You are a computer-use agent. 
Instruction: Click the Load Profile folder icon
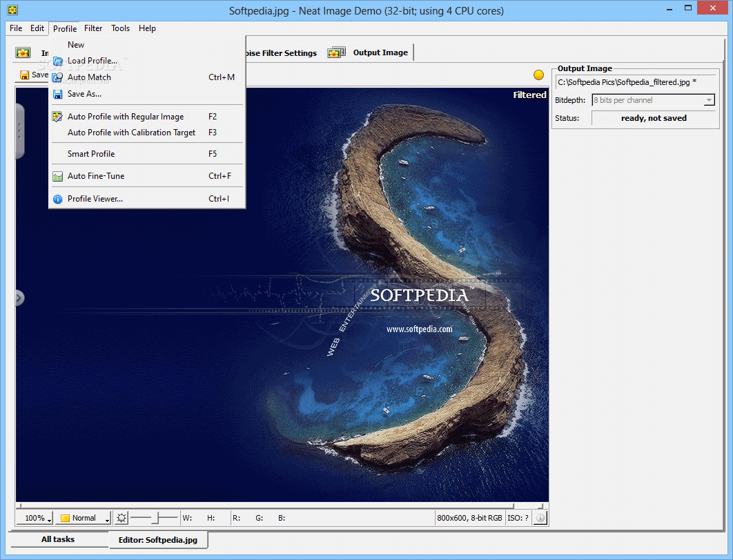click(57, 61)
